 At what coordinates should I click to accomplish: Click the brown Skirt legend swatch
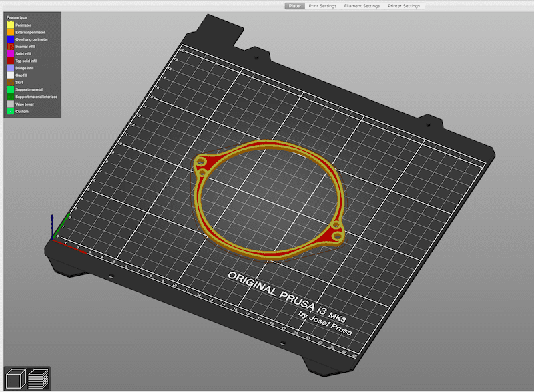point(11,83)
